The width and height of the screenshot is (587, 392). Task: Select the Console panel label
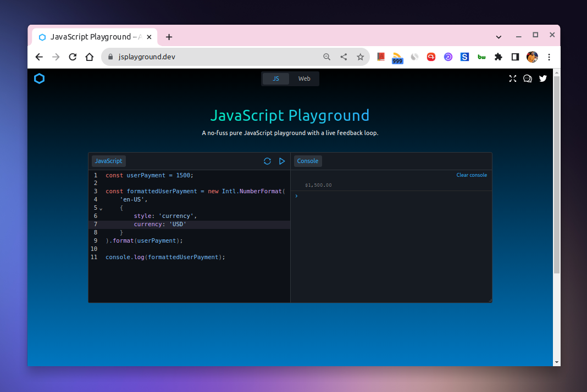pos(308,161)
